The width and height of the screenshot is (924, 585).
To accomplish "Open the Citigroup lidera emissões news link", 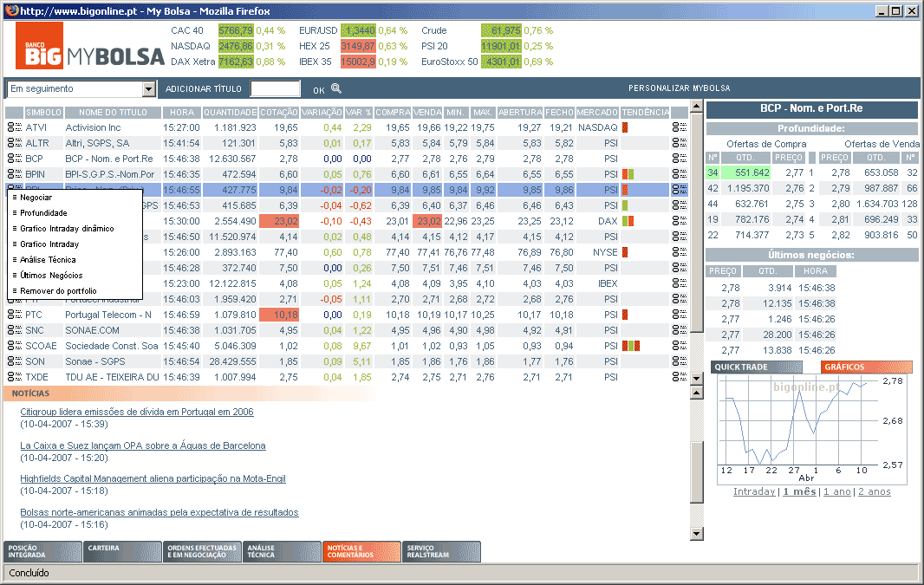I will [x=137, y=412].
